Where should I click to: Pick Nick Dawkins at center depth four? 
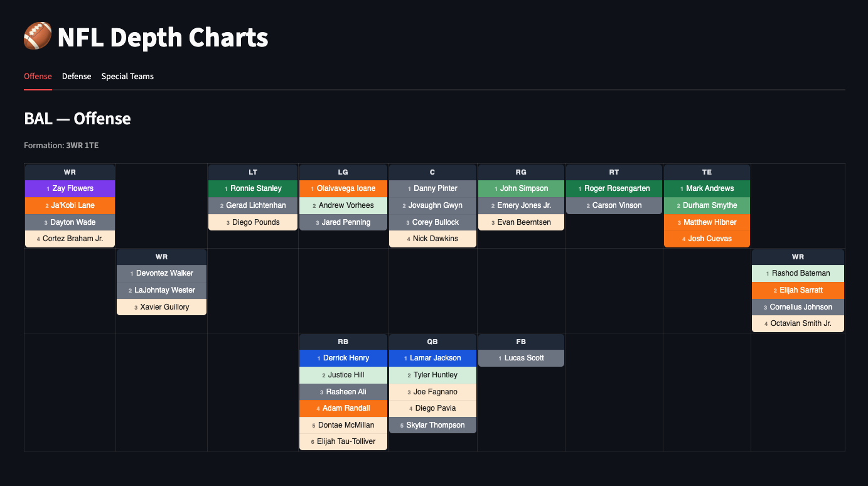pyautogui.click(x=432, y=239)
